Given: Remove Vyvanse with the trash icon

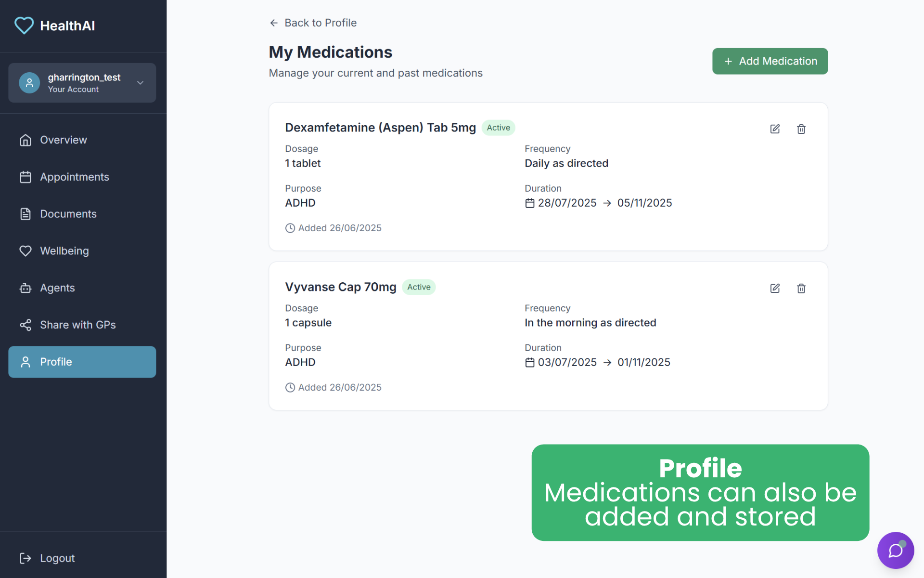Looking at the screenshot, I should 801,288.
